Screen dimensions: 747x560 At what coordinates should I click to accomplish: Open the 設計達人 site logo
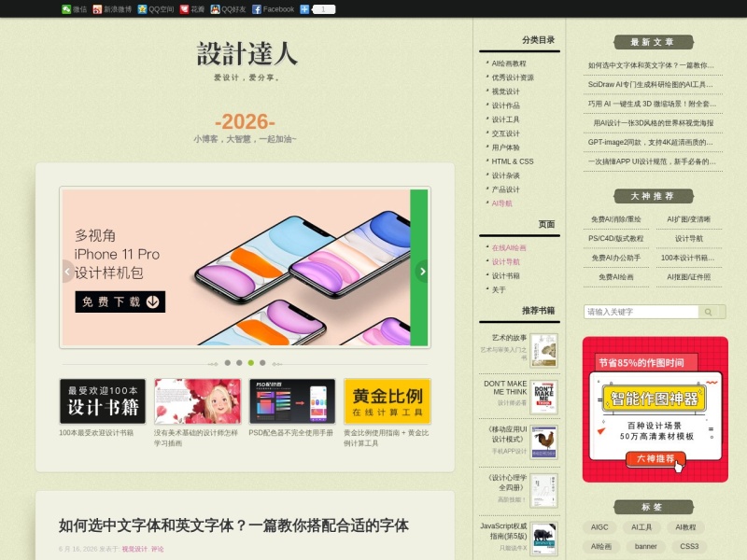tap(247, 53)
